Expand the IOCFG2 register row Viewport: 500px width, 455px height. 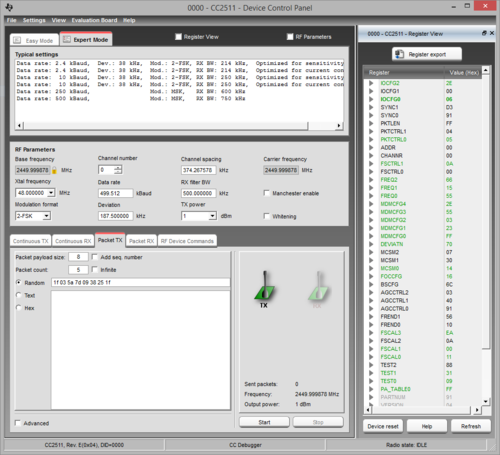click(371, 83)
